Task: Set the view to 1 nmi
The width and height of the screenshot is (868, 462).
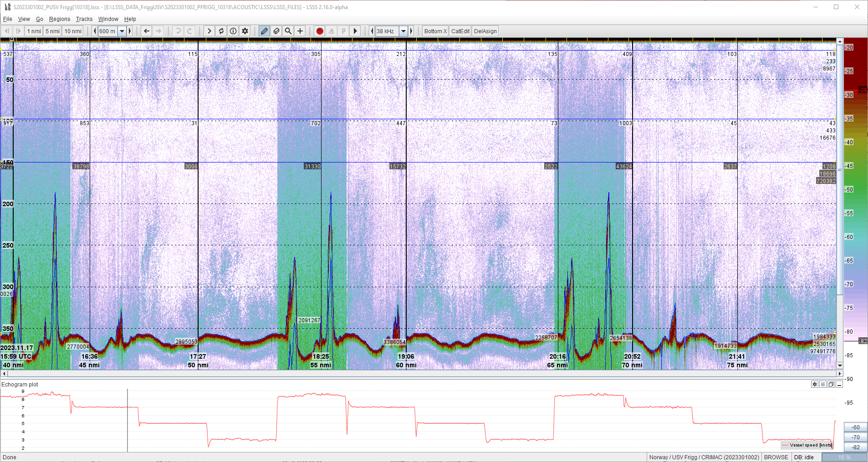Action: [34, 31]
